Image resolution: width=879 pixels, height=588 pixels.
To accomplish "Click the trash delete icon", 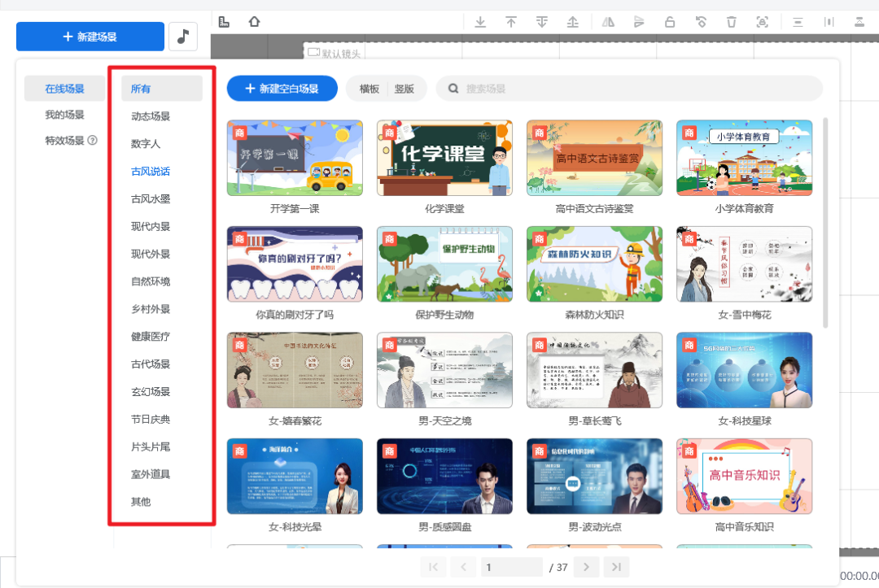I will [x=732, y=23].
